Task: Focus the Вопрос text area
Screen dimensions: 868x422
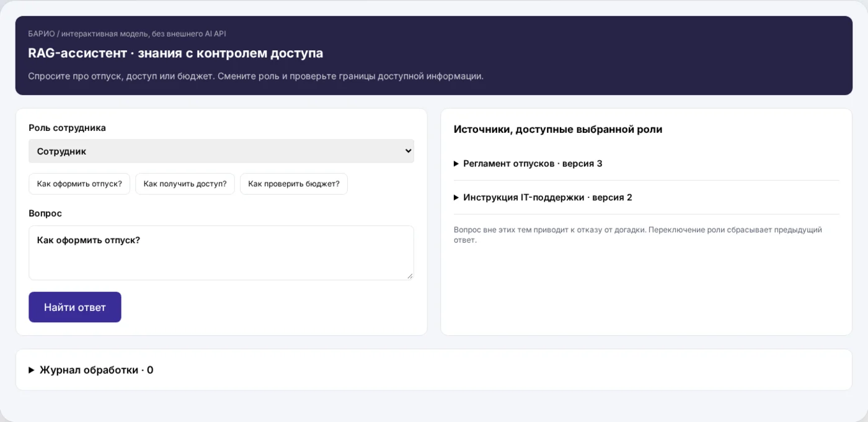Action: click(x=221, y=253)
